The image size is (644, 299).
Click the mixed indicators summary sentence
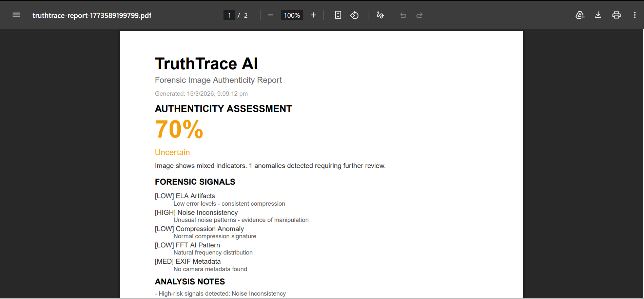click(x=270, y=166)
